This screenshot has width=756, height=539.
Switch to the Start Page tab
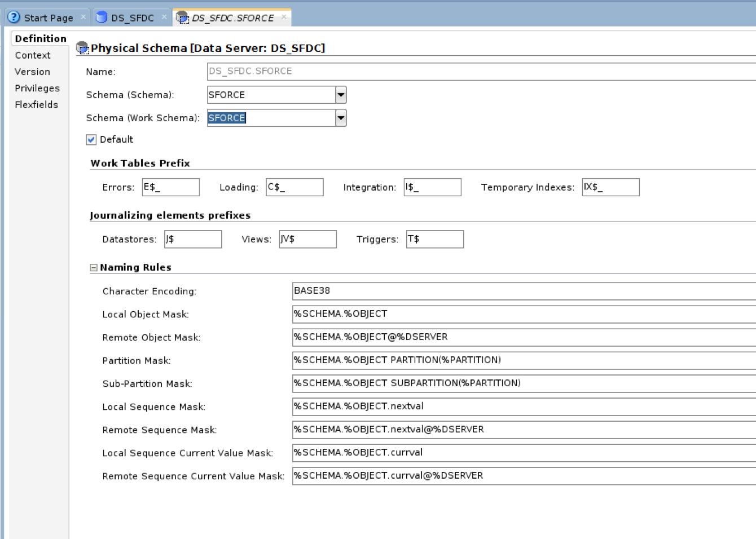(47, 17)
